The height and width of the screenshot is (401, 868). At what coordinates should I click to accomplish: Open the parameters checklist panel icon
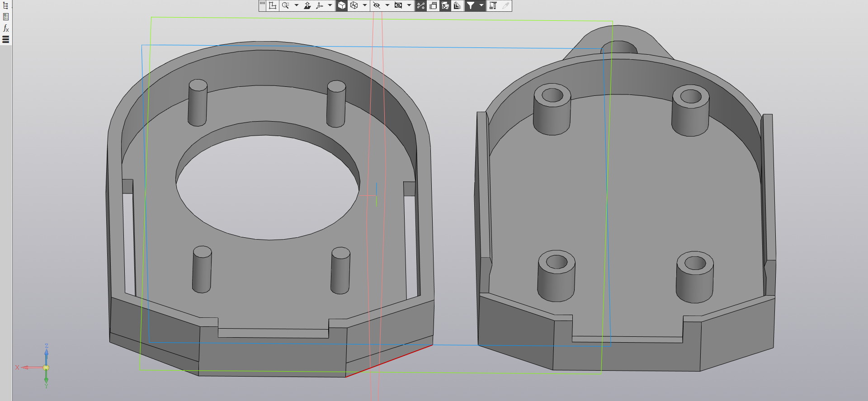pyautogui.click(x=6, y=17)
